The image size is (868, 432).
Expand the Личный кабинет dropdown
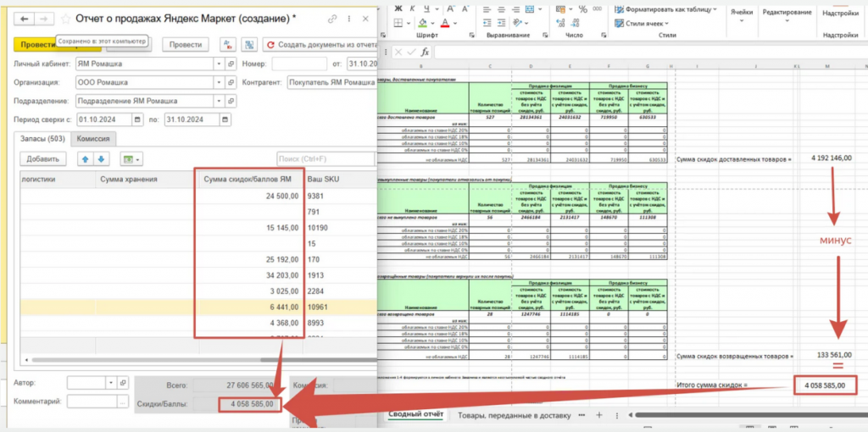point(219,64)
